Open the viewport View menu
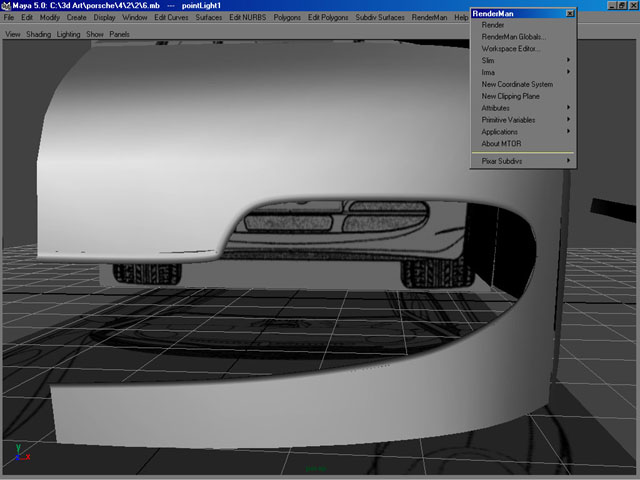The height and width of the screenshot is (480, 640). tap(13, 34)
